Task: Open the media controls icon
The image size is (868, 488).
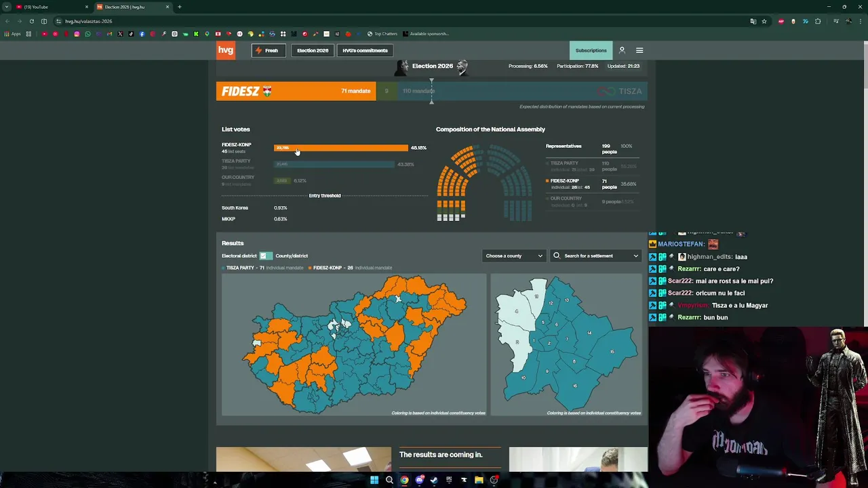Action: point(835,21)
